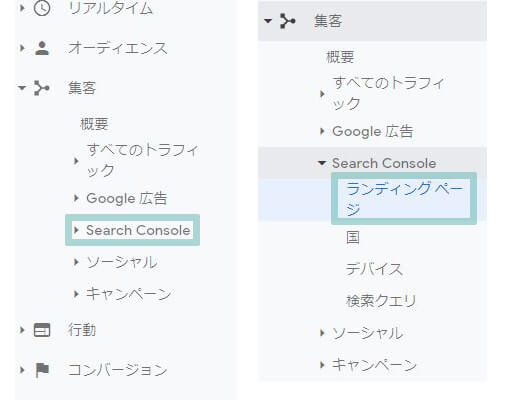Expand すべてのトラフィック arrow in right panel

[x=322, y=94]
